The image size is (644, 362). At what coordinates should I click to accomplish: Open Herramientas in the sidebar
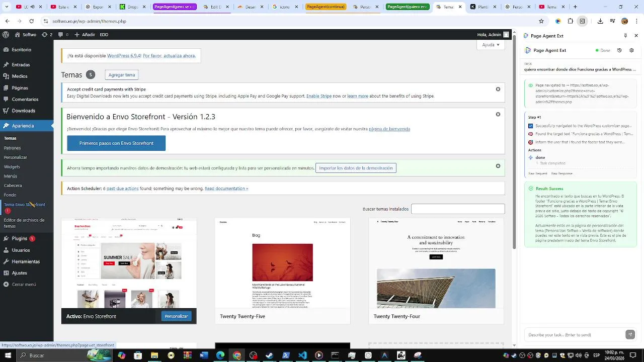26,262
